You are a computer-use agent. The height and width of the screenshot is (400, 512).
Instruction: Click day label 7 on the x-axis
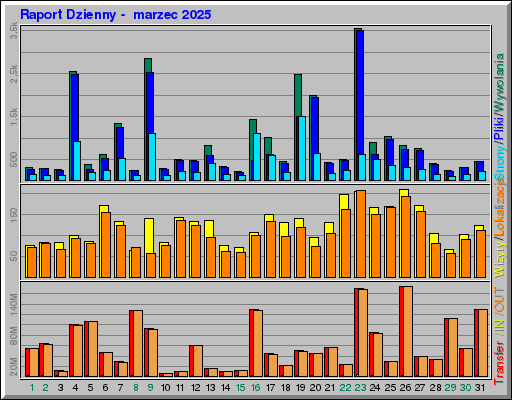click(x=120, y=388)
